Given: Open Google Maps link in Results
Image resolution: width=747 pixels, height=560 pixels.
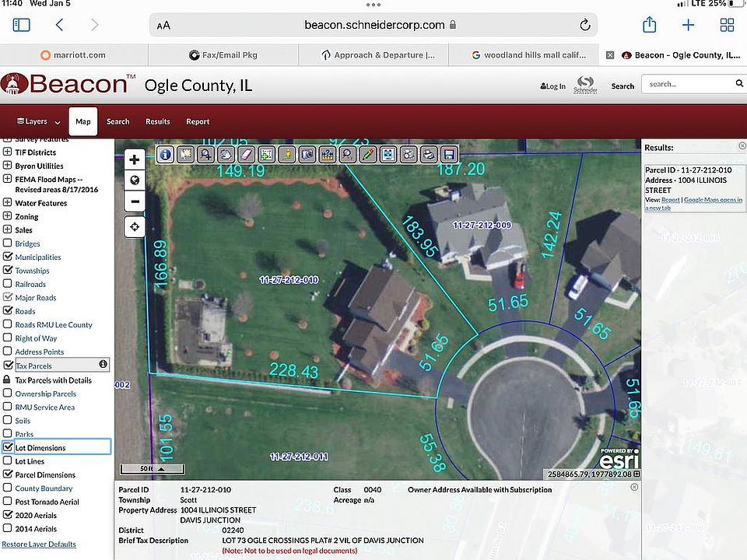Looking at the screenshot, I should pyautogui.click(x=693, y=204).
